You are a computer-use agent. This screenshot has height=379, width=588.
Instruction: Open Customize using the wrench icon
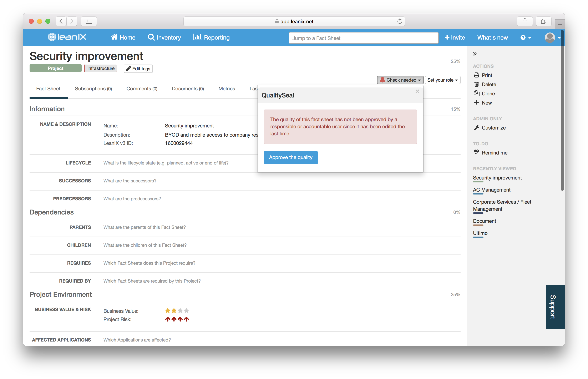(477, 127)
